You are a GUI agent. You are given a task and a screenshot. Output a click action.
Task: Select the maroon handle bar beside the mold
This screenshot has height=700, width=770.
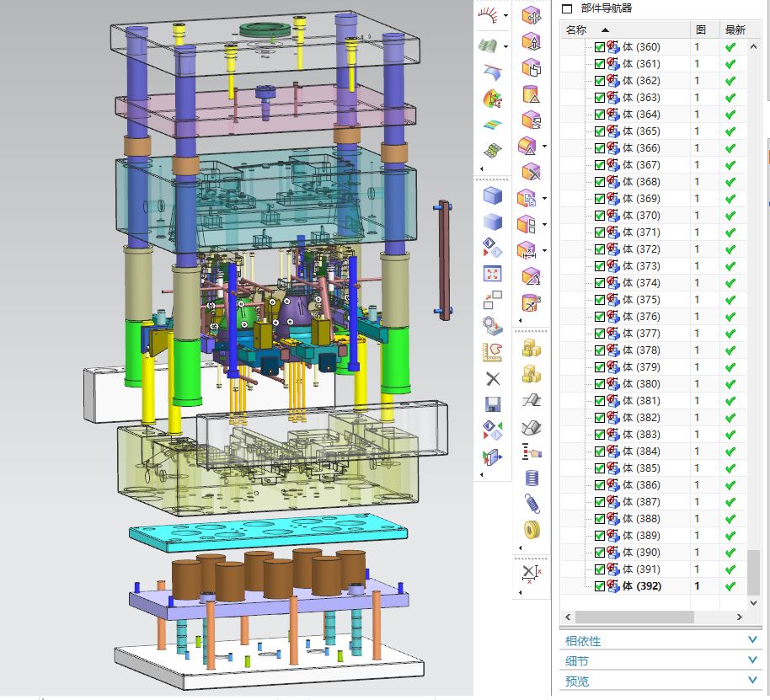[445, 260]
